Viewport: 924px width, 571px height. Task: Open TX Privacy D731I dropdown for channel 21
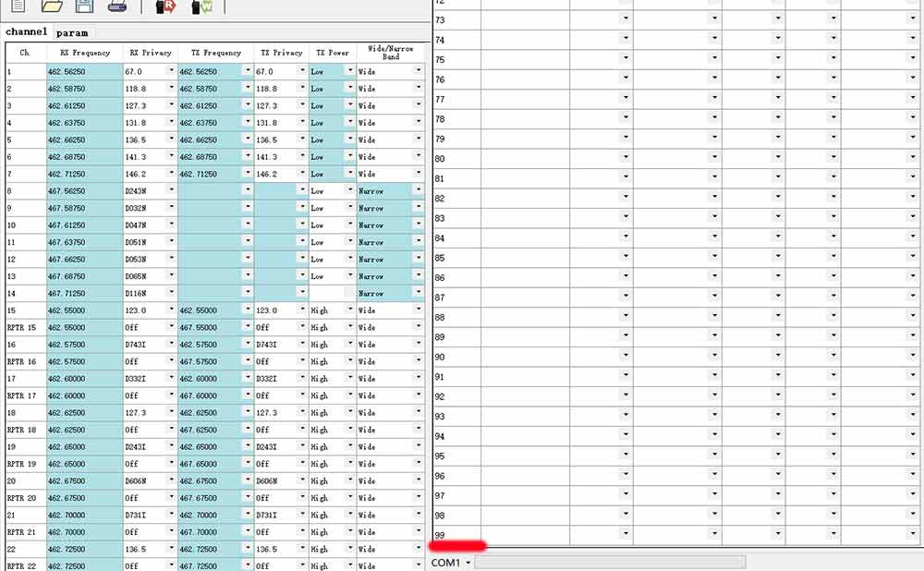click(302, 515)
